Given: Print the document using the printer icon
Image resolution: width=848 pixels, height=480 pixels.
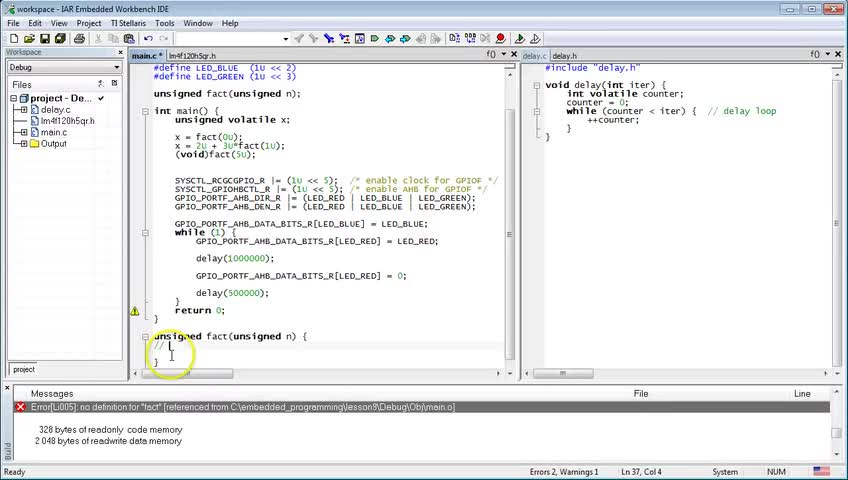Looking at the screenshot, I should pos(80,38).
